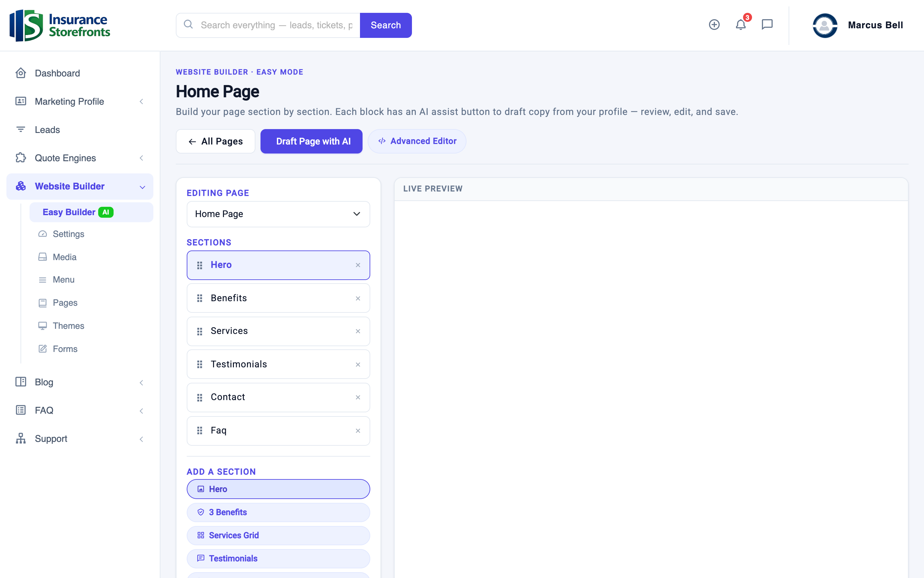Expand the Marketing Profile chevron
This screenshot has height=578, width=924.
click(x=142, y=102)
